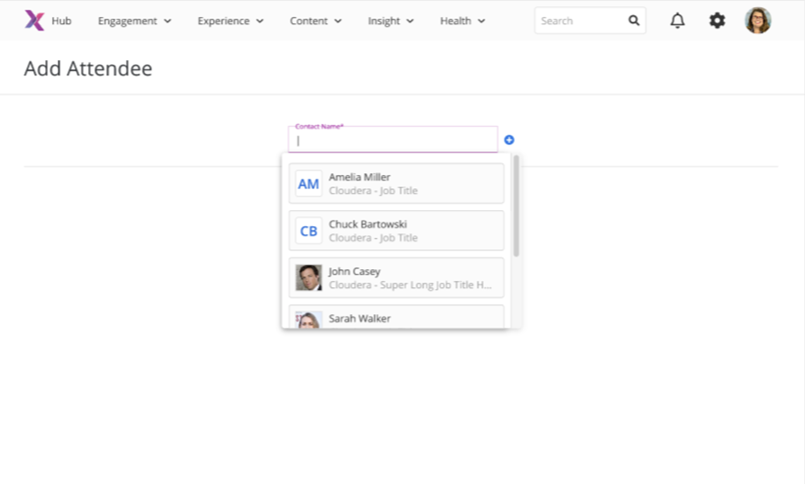Click into the Search text box
The height and width of the screenshot is (484, 805).
tap(580, 20)
